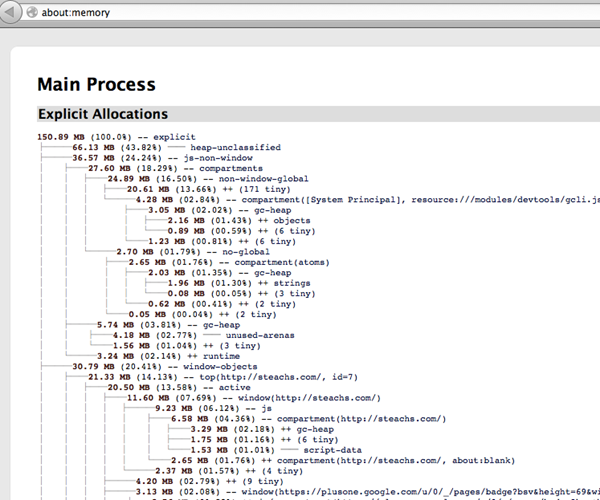Select the heap-unclassified 66.13 MB line
Viewport: 600px width, 500px height.
point(176,148)
